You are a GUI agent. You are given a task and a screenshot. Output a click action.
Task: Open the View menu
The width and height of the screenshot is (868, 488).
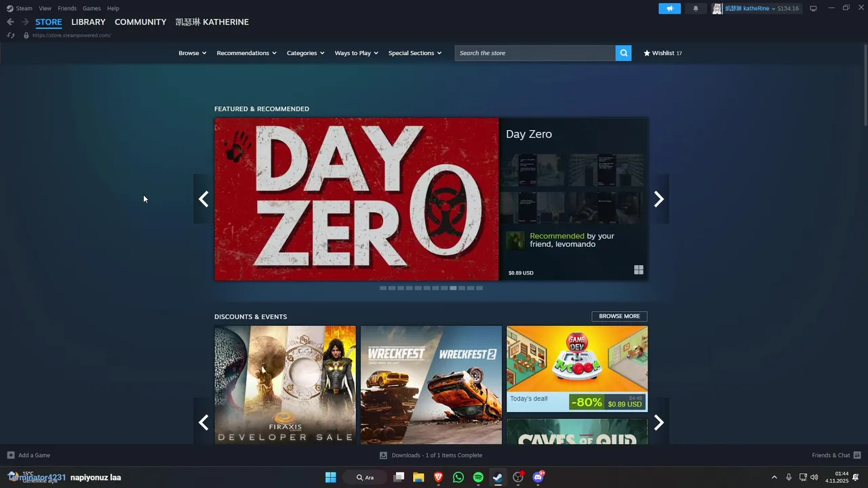[45, 8]
